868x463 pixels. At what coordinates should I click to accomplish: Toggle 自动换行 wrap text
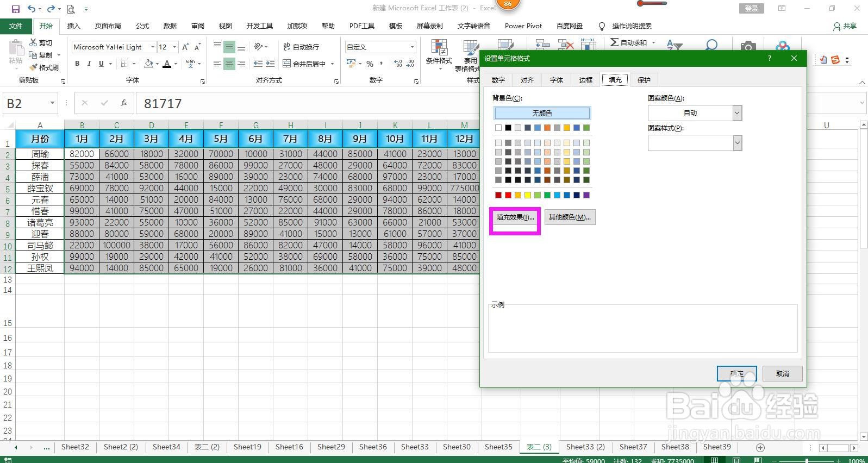[x=301, y=47]
